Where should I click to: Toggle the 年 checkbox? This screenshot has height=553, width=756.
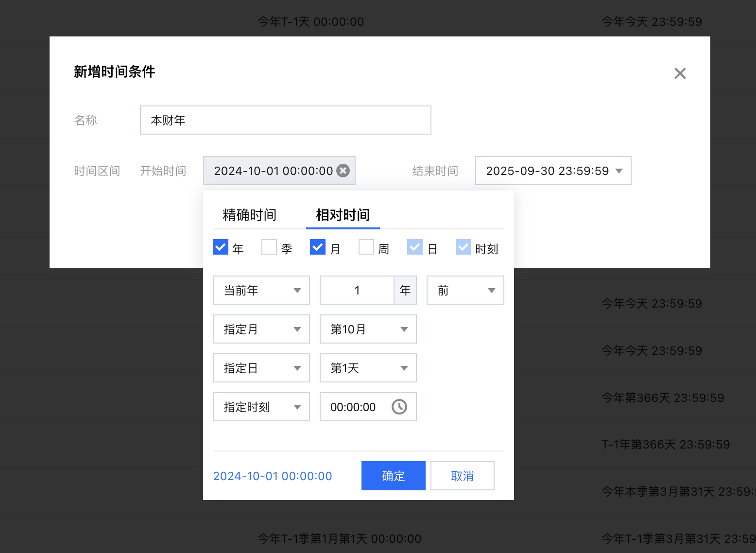[x=221, y=247]
